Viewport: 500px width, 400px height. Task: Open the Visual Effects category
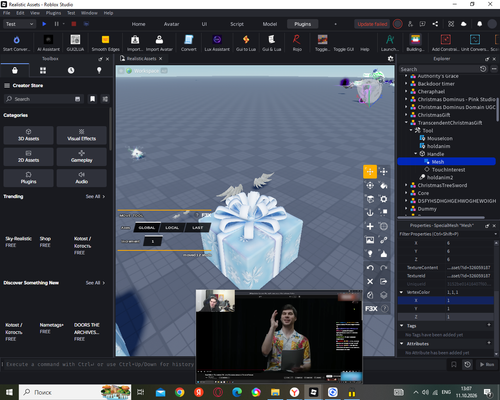click(x=82, y=135)
